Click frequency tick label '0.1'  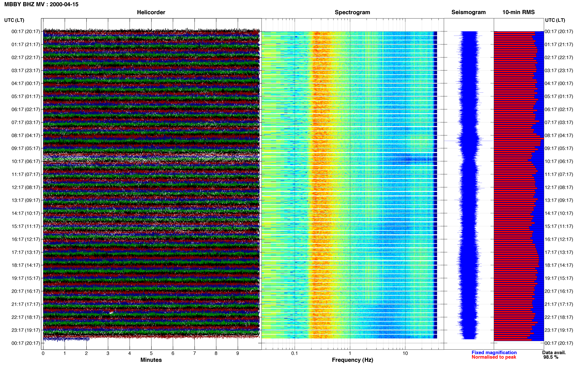295,353
